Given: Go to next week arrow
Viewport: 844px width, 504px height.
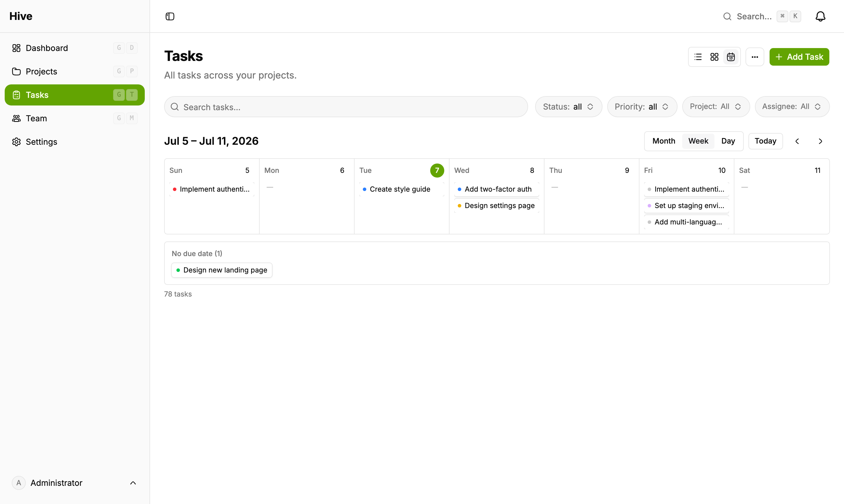Looking at the screenshot, I should 820,141.
